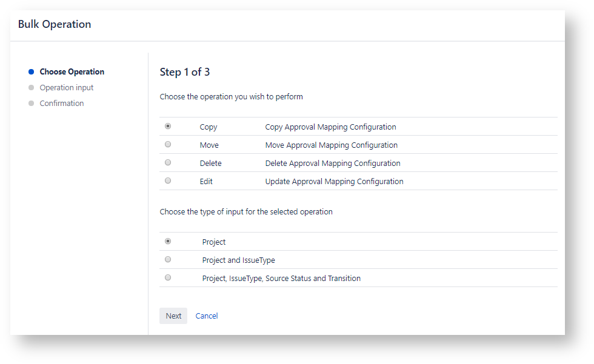Click the 'Update Approval Mapping Configuration' description
The image size is (594, 364).
tap(334, 181)
